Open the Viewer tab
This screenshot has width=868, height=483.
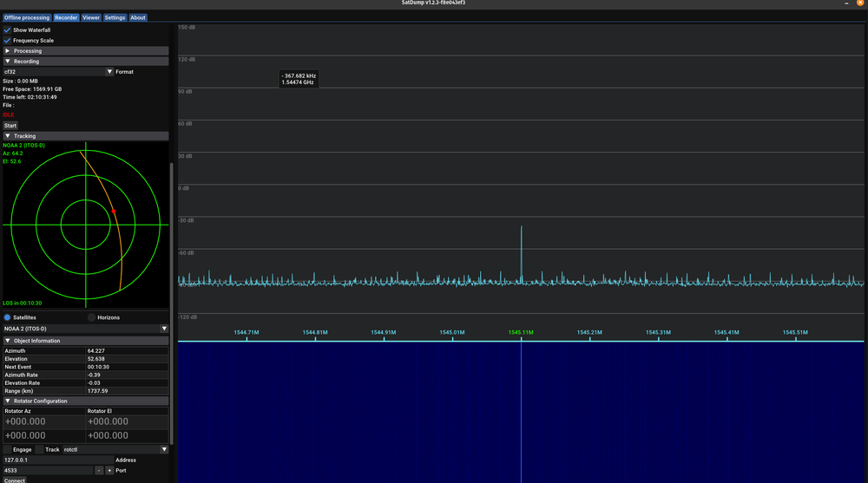(91, 17)
